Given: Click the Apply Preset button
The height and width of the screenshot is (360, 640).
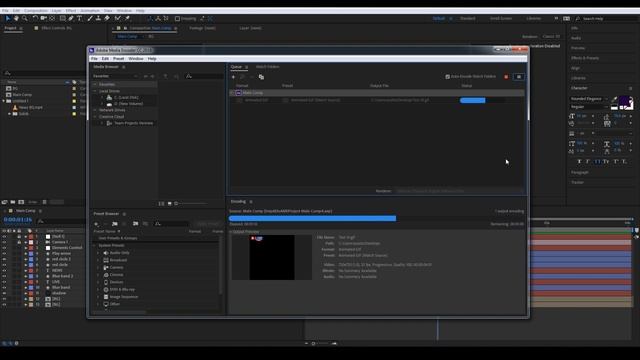Looking at the screenshot, I should [x=208, y=224].
